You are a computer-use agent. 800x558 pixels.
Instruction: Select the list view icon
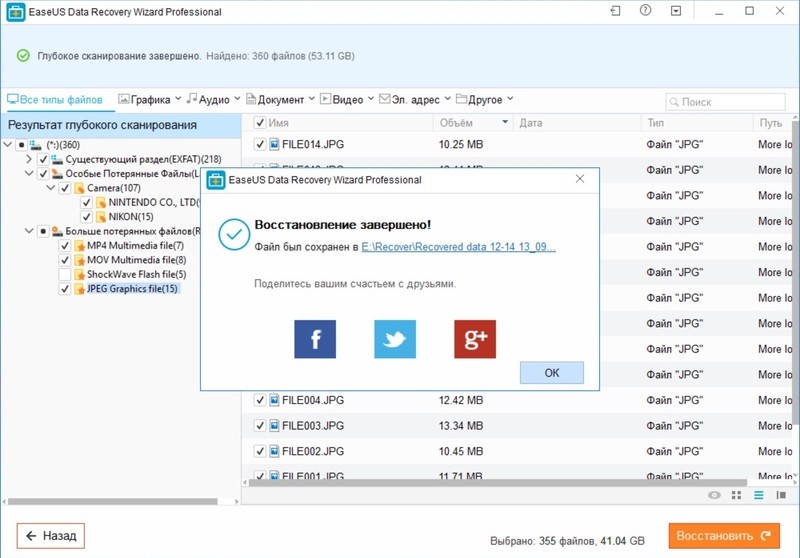[758, 495]
